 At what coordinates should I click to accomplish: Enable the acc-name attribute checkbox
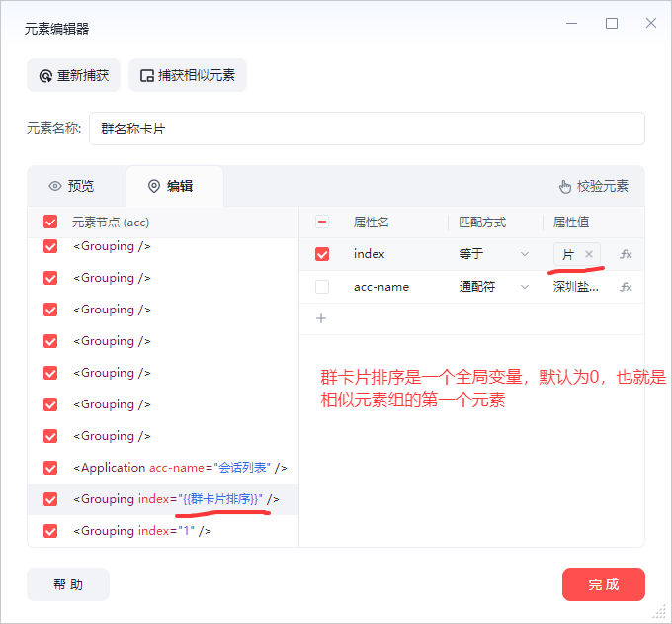(x=322, y=287)
